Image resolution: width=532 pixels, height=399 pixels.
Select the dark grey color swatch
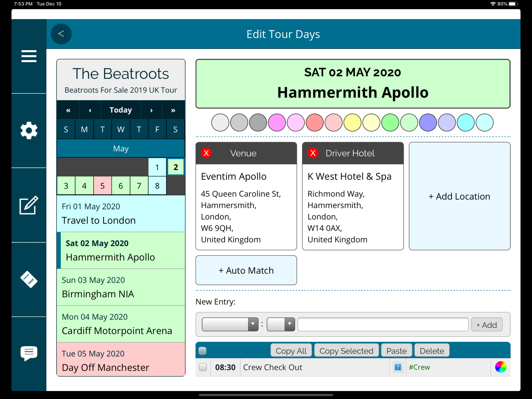pos(258,123)
